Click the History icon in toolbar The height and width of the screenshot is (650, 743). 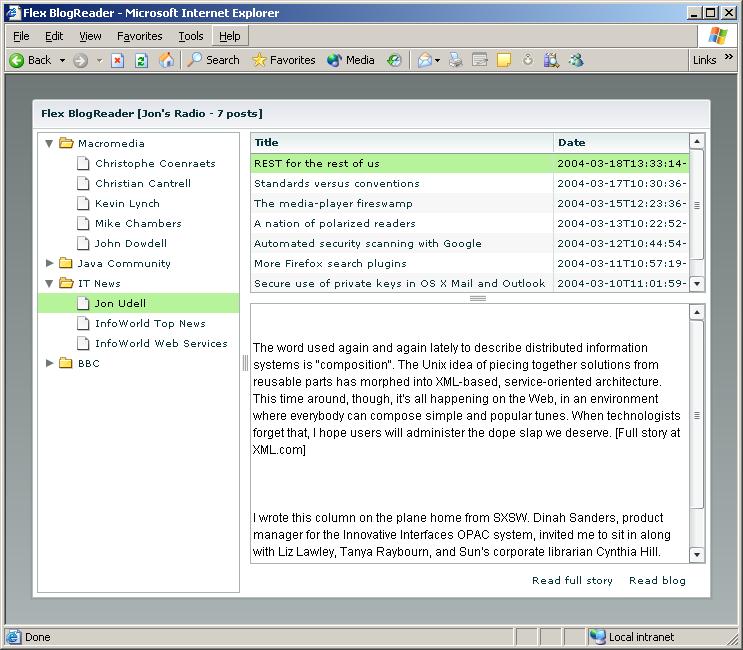tap(394, 60)
